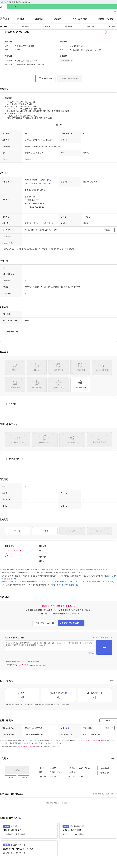Click the 채용정보 이력 button
Image resolution: width=117 pixels, height=868 pixels.
[x=105, y=773]
